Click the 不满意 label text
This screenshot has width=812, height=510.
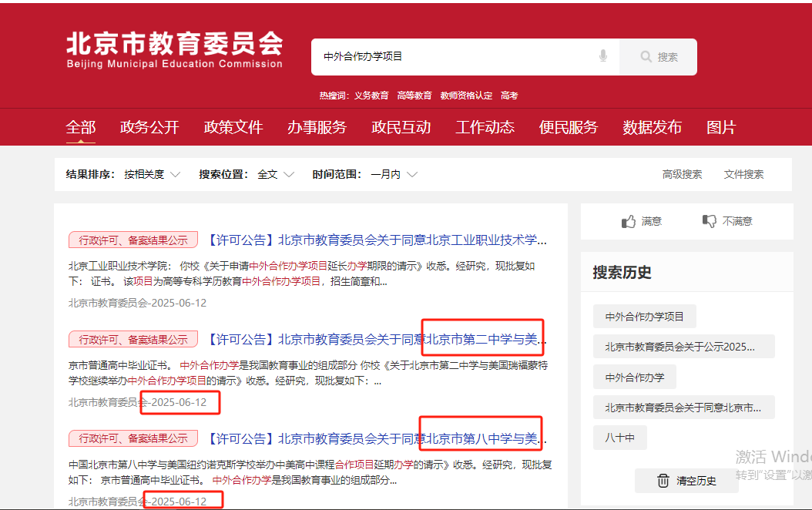coord(737,222)
